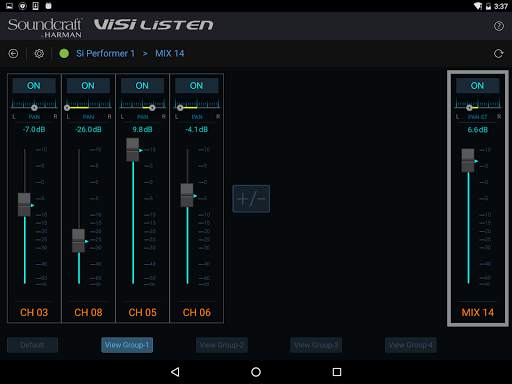Click the MIX 14 pan knob
Viewport: 512px width, 384px height.
(469, 108)
